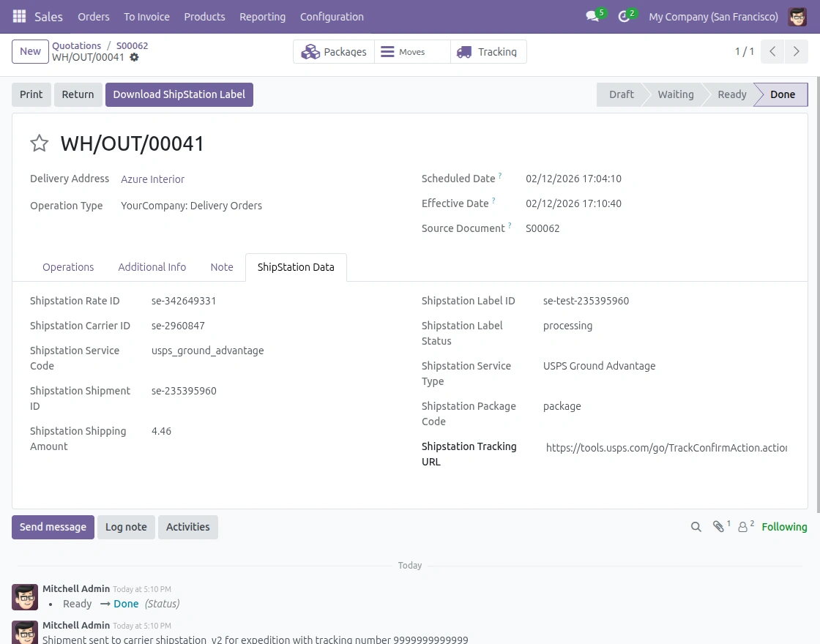Click the user avatar in top bar

coord(797,17)
